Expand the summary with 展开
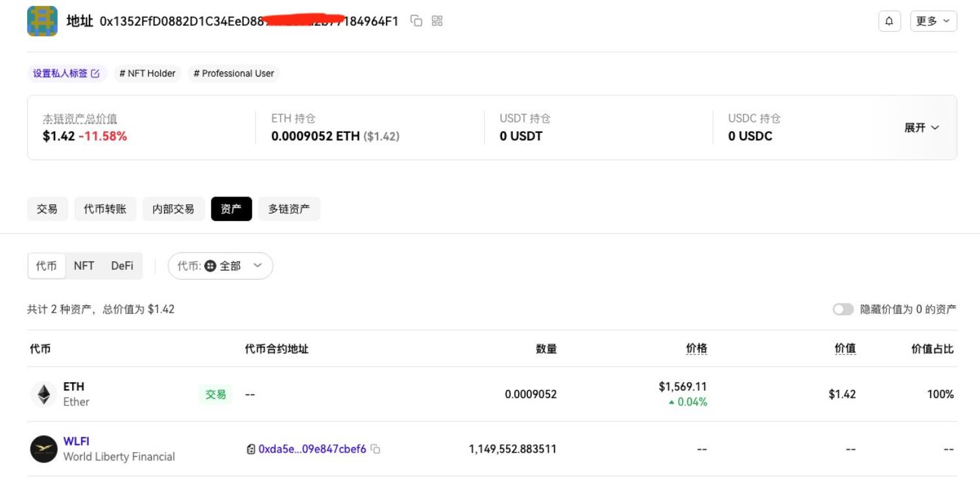980x491 pixels. (x=922, y=128)
